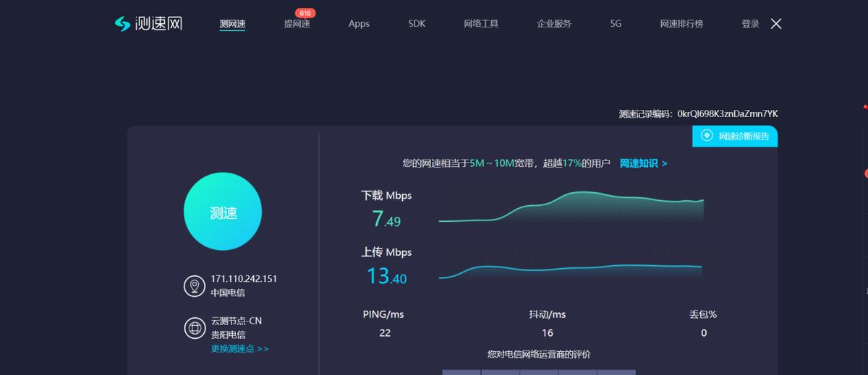The height and width of the screenshot is (375, 868).
Task: Click the upload speed chart
Action: click(x=571, y=270)
